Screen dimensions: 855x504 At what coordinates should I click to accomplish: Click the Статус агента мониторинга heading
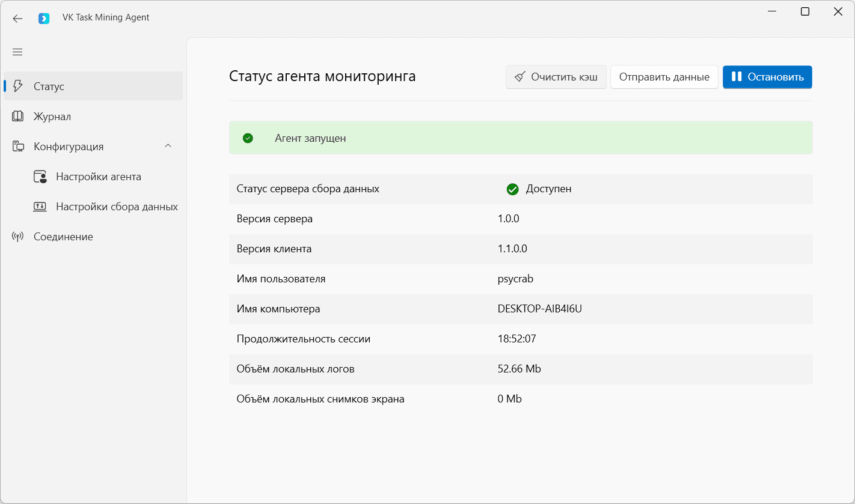point(322,76)
